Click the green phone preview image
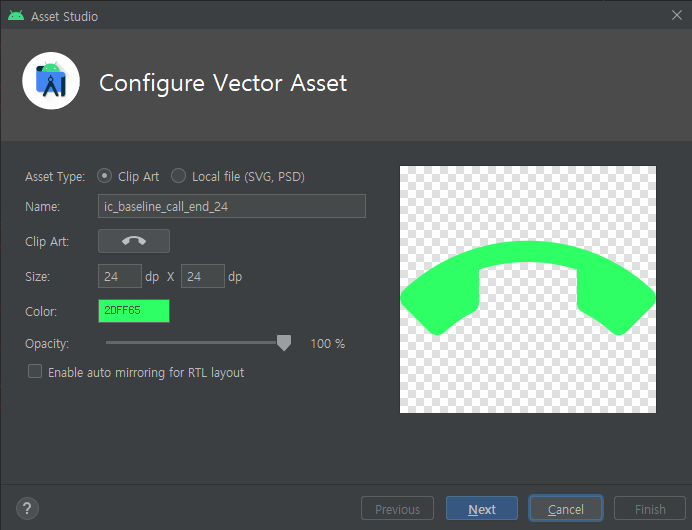The height and width of the screenshot is (530, 692). pyautogui.click(x=528, y=289)
